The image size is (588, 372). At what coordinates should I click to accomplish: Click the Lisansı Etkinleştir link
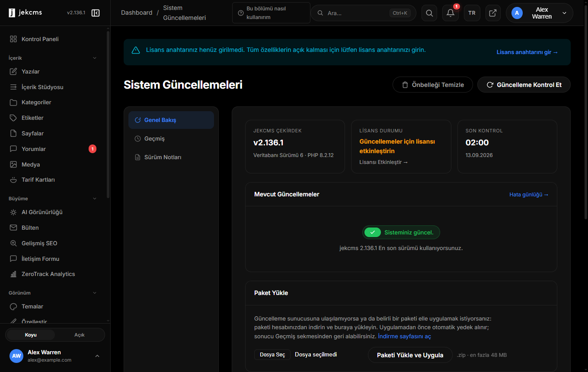coord(383,162)
